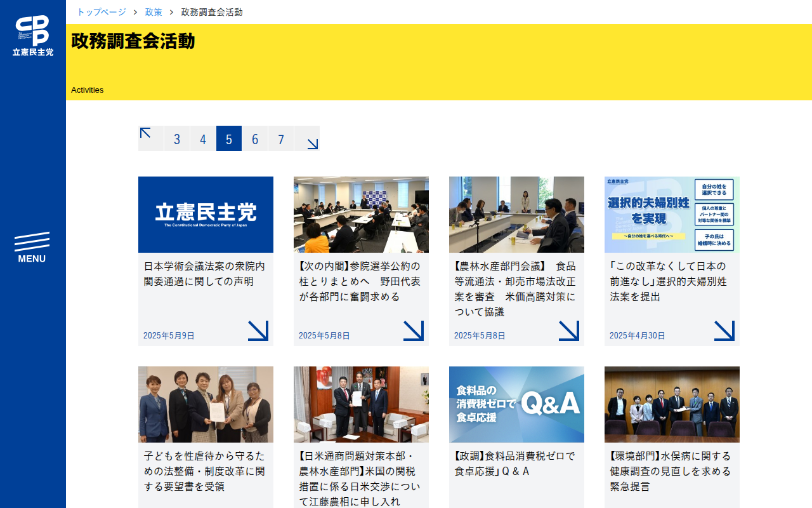Click the arrow on the 選択的夫婦別姓 card

click(724, 331)
